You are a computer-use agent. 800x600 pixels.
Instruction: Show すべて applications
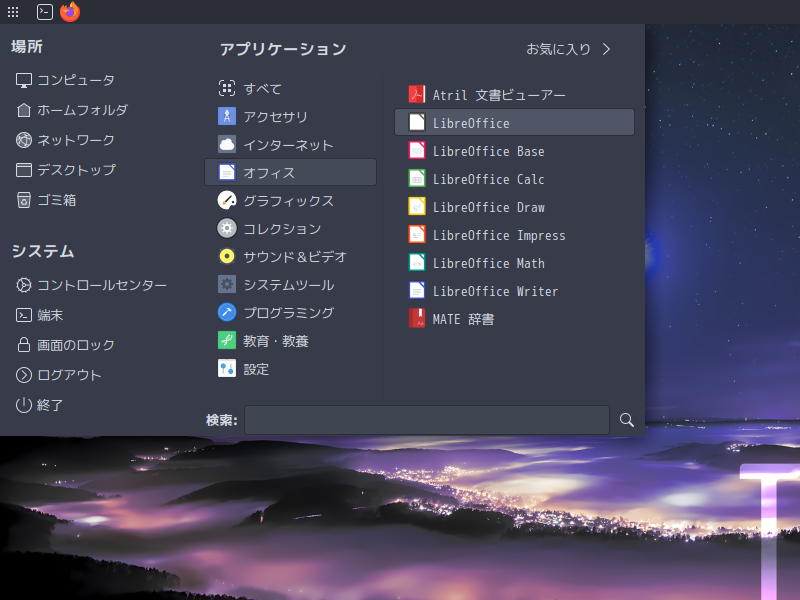pyautogui.click(x=259, y=88)
